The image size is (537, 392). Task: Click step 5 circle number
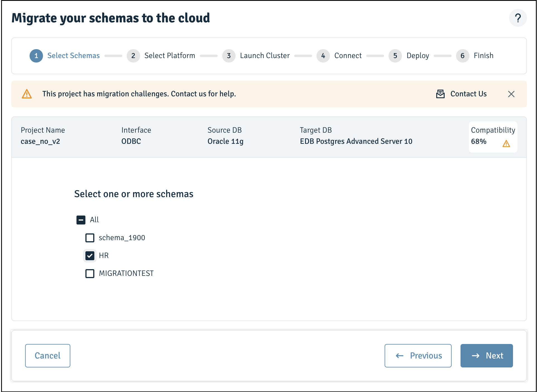tap(395, 56)
